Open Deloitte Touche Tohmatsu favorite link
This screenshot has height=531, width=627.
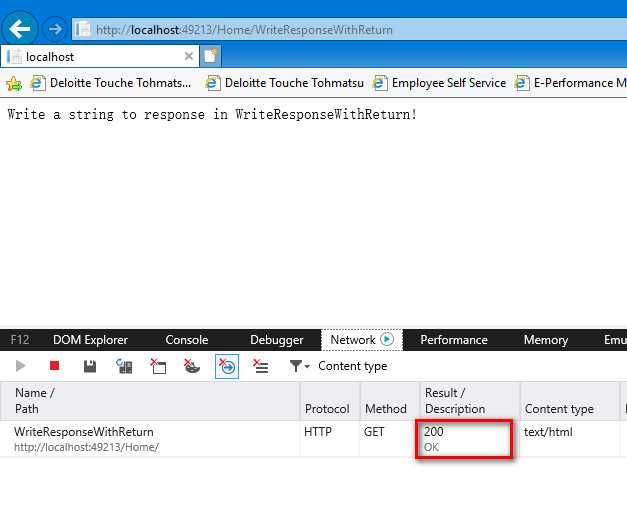[x=285, y=83]
